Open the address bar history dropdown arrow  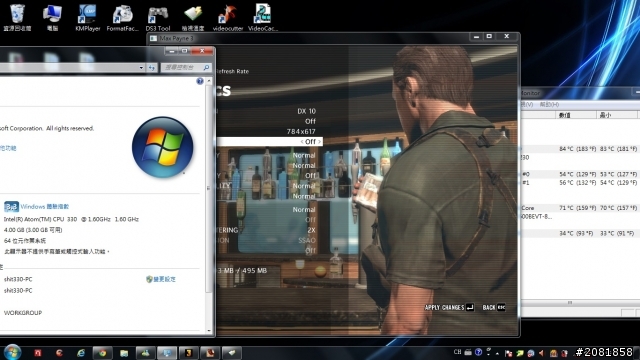click(x=141, y=68)
